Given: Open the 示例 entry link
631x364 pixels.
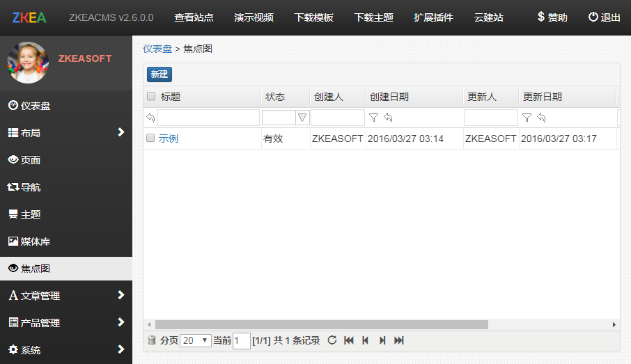Looking at the screenshot, I should coord(169,139).
